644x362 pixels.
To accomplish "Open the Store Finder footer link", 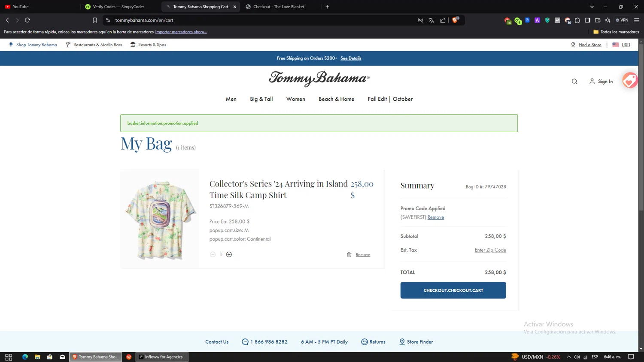I will click(x=416, y=342).
